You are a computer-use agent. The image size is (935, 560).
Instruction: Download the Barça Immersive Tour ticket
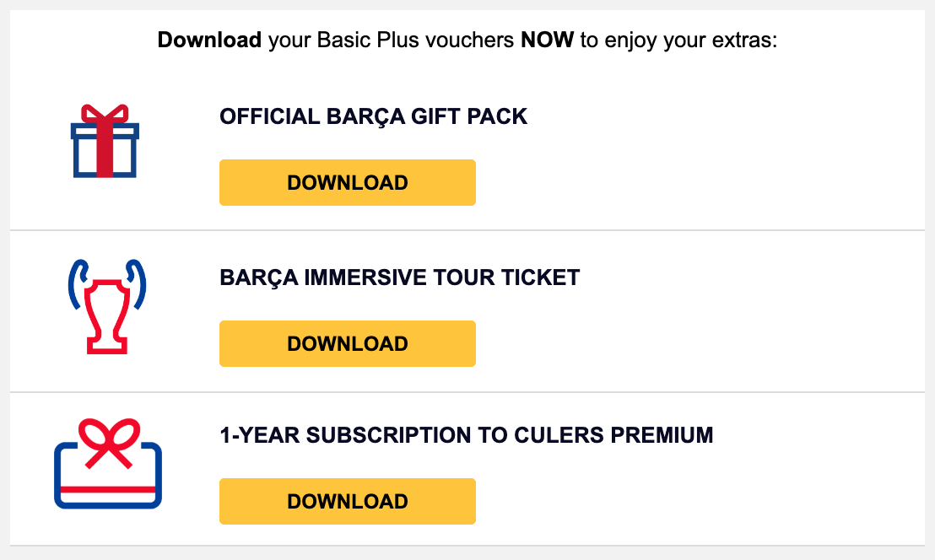(347, 343)
